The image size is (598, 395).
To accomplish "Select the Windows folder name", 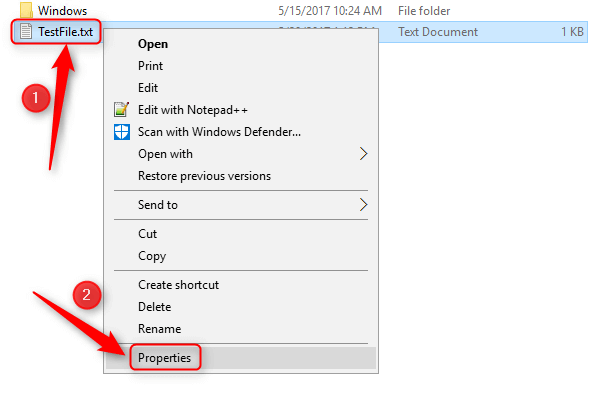I will [63, 11].
